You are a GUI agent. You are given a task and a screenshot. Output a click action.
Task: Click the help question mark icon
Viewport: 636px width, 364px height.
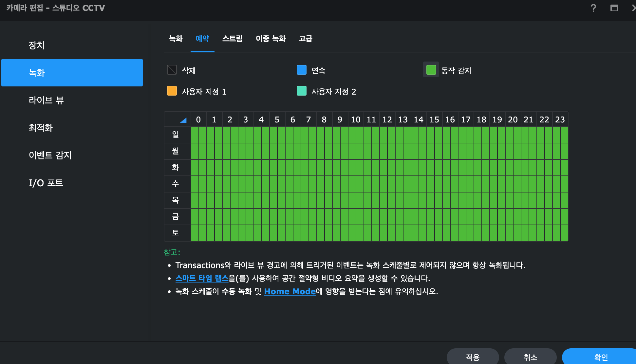(x=593, y=8)
